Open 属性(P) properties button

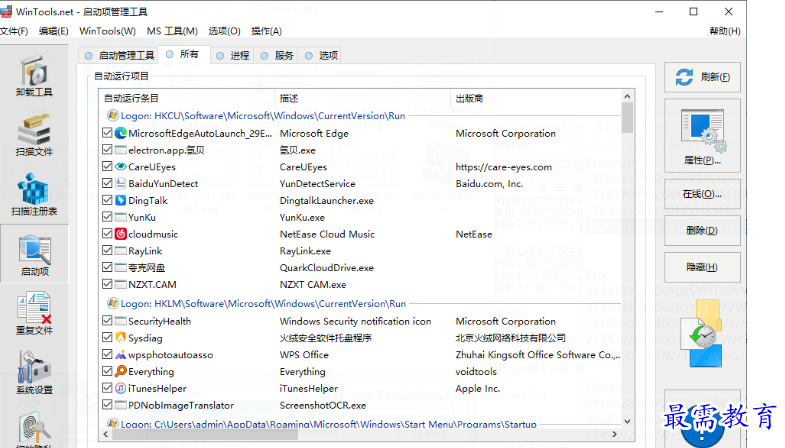click(702, 135)
